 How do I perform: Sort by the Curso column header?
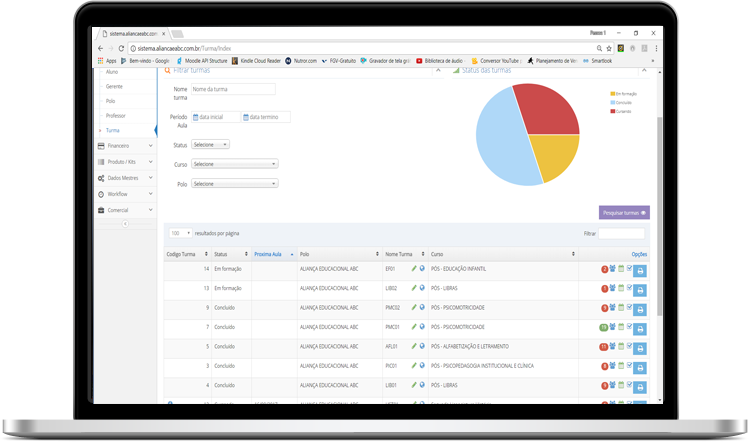(503, 254)
